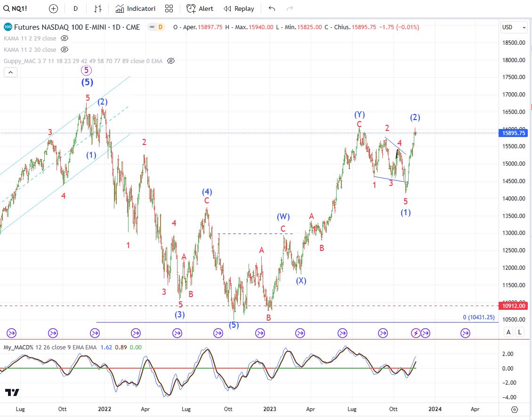532x420 pixels.
Task: Toggle logarithmic scale with the L button
Action: (x=519, y=332)
